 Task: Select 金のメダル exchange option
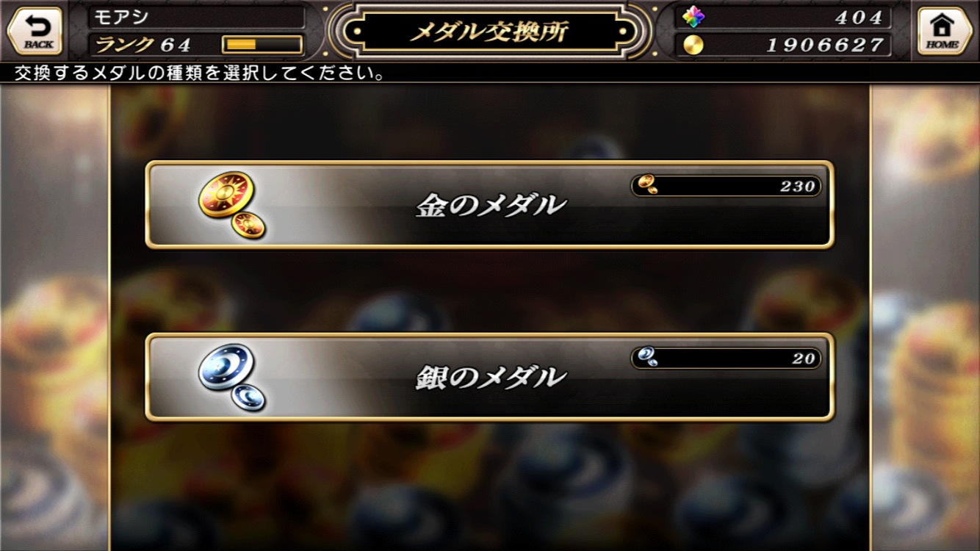[489, 205]
